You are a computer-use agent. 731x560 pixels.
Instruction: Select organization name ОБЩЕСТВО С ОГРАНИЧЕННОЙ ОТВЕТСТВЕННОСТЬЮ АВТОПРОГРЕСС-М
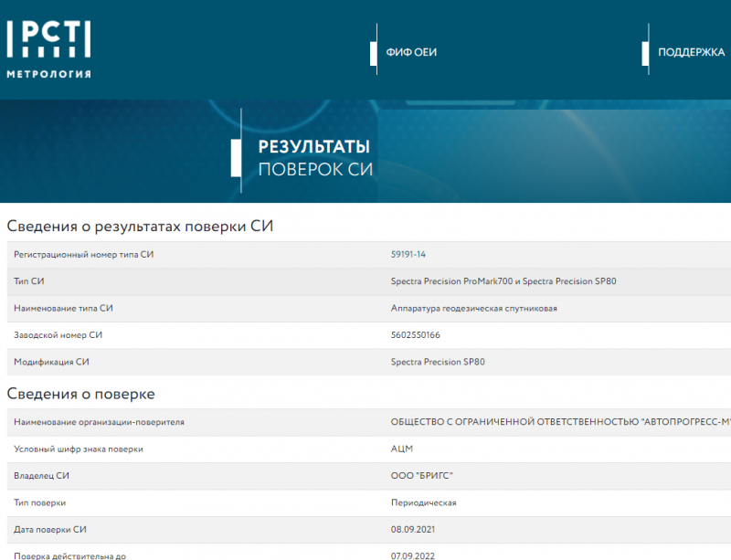click(561, 422)
